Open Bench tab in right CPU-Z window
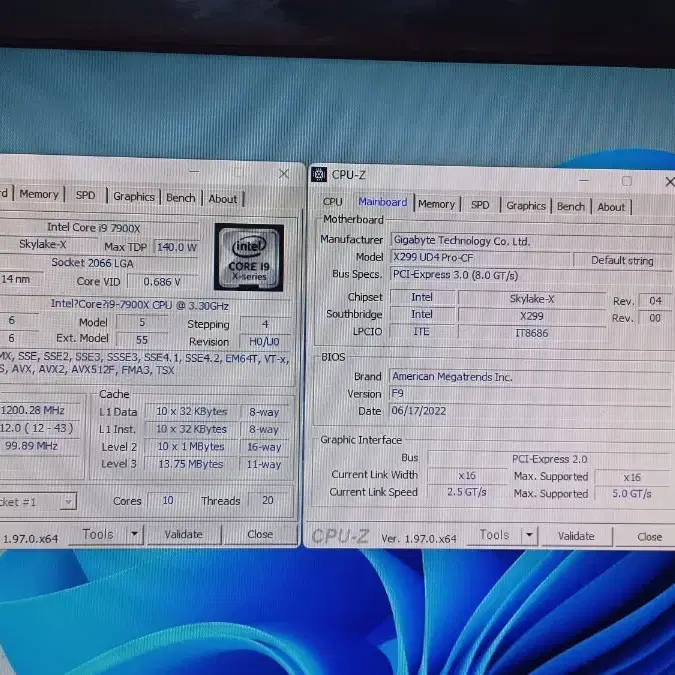 point(571,207)
